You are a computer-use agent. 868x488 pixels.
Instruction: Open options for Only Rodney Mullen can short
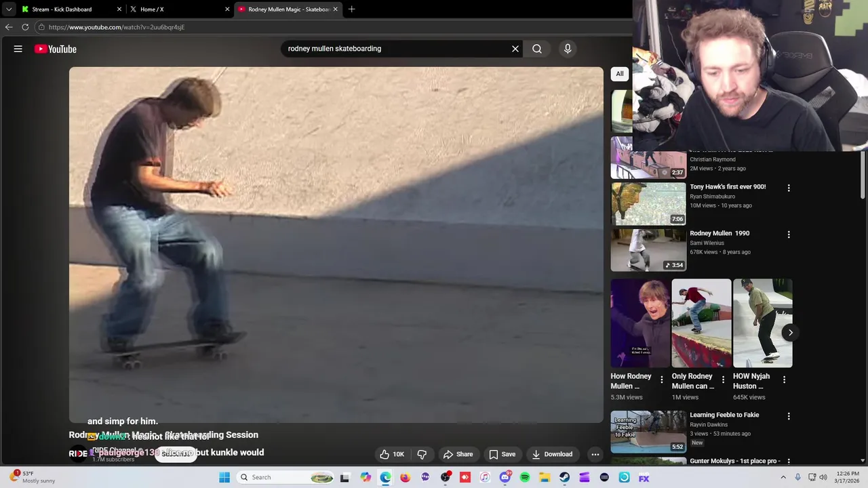coord(723,380)
